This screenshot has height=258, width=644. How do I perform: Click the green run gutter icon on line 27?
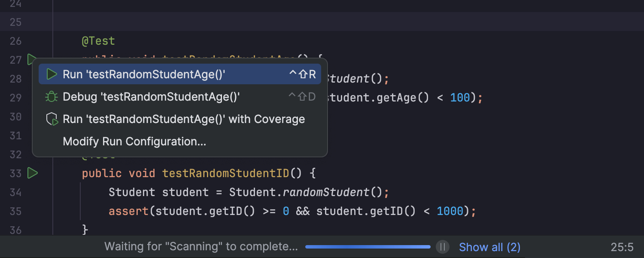[x=31, y=59]
